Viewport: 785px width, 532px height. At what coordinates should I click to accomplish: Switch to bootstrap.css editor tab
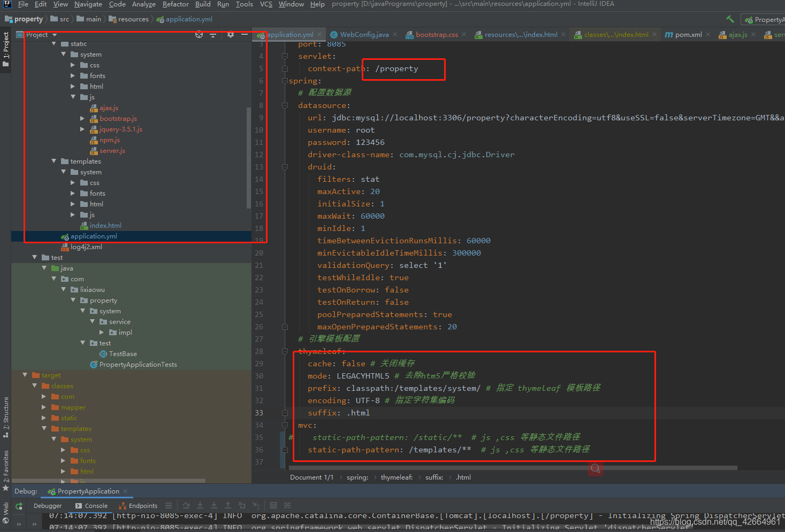point(436,35)
